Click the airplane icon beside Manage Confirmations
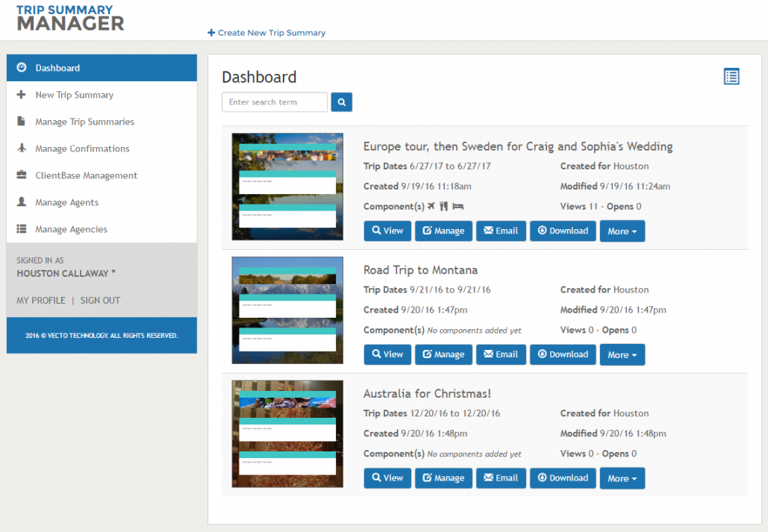 (22, 148)
